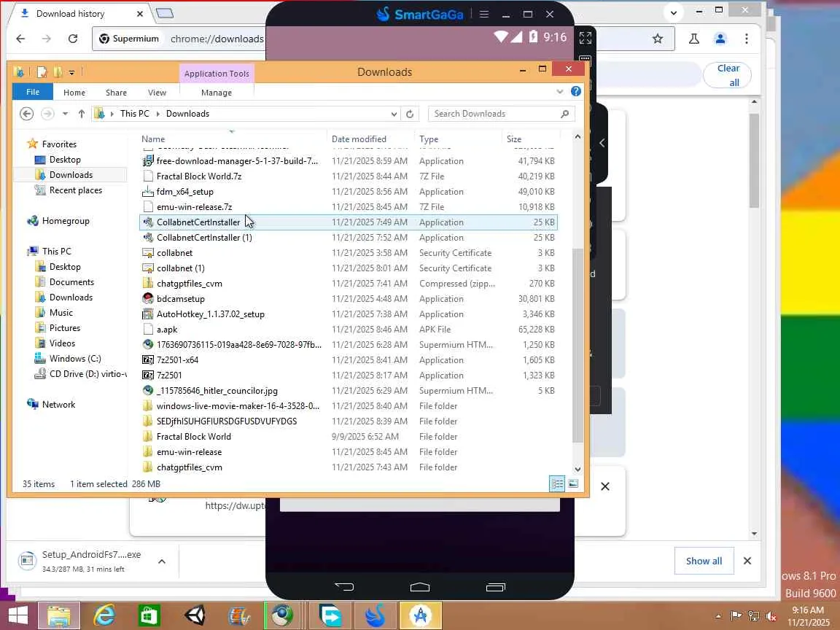The image size is (840, 630).
Task: Open the Share ribbon tab
Action: (x=116, y=92)
